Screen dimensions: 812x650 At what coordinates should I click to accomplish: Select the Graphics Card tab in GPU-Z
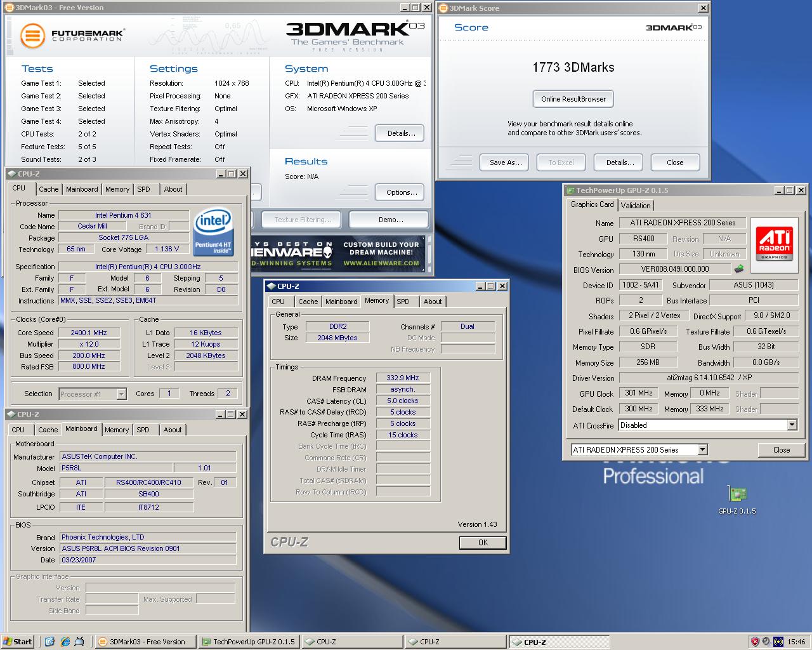point(592,204)
